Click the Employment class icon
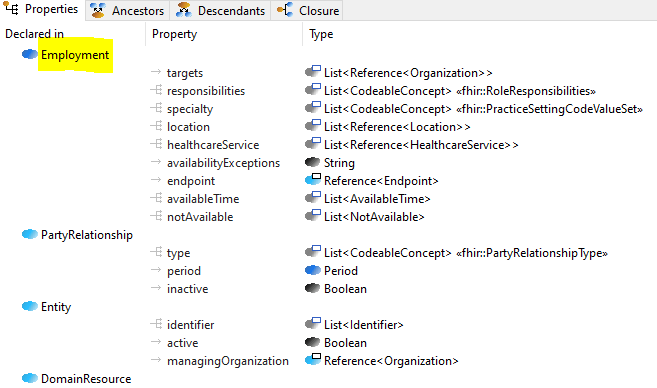657x388 pixels. pyautogui.click(x=30, y=54)
